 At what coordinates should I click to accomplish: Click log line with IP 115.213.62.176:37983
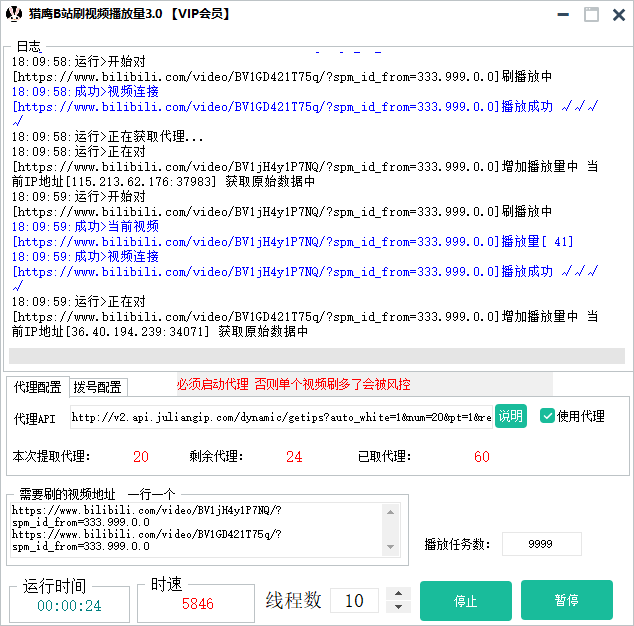(x=163, y=182)
